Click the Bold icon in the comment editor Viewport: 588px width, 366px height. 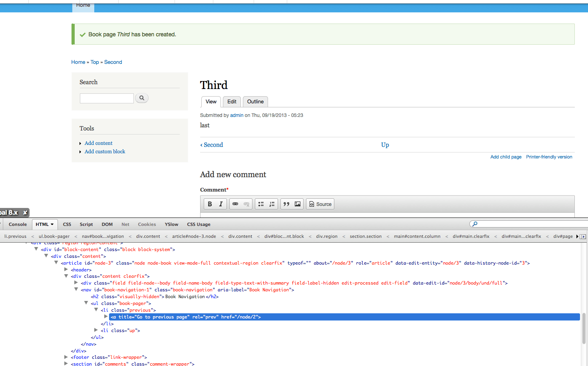tap(210, 204)
